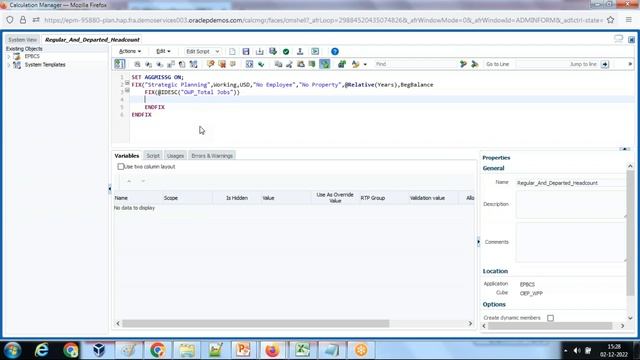
Task: Click the Copy icon in script toolbar
Action: tap(278, 64)
